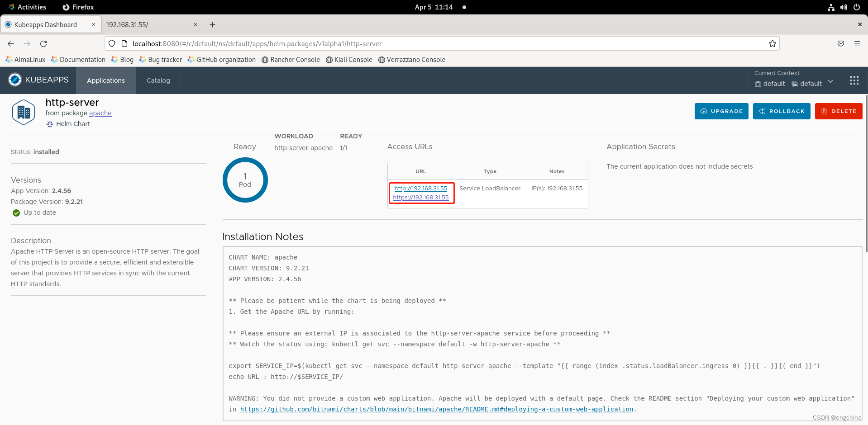
Task: Open the https://192.168.31.55 access URL
Action: tap(420, 198)
